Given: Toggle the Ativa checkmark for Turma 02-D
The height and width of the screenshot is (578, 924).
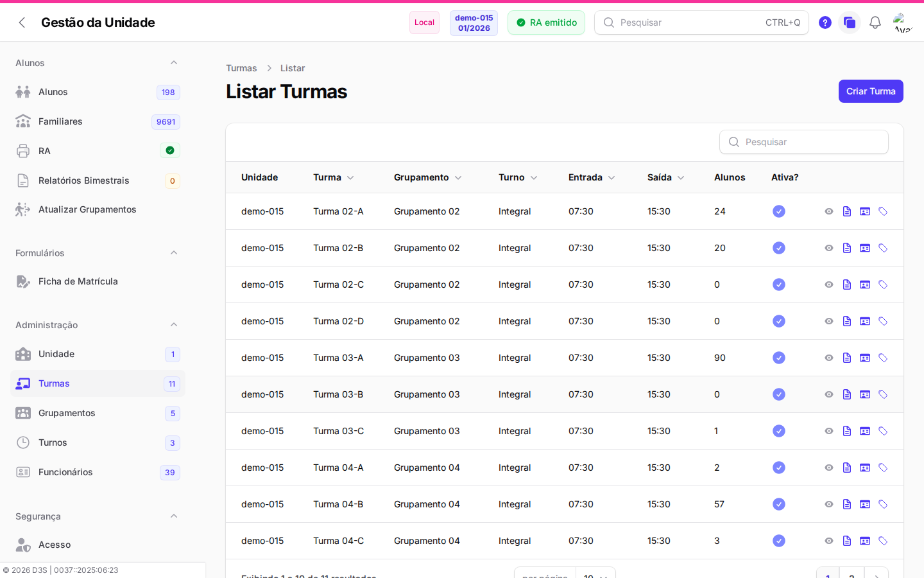Looking at the screenshot, I should 779,321.
